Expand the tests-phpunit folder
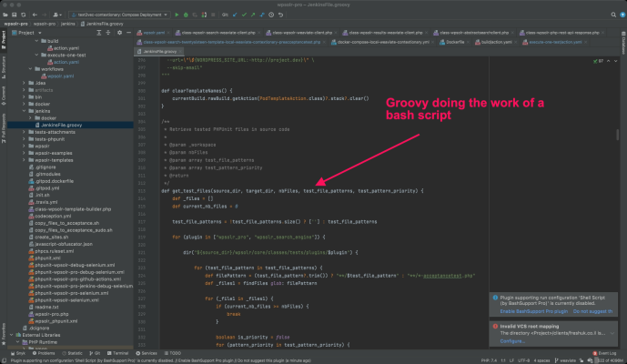 tap(24, 139)
